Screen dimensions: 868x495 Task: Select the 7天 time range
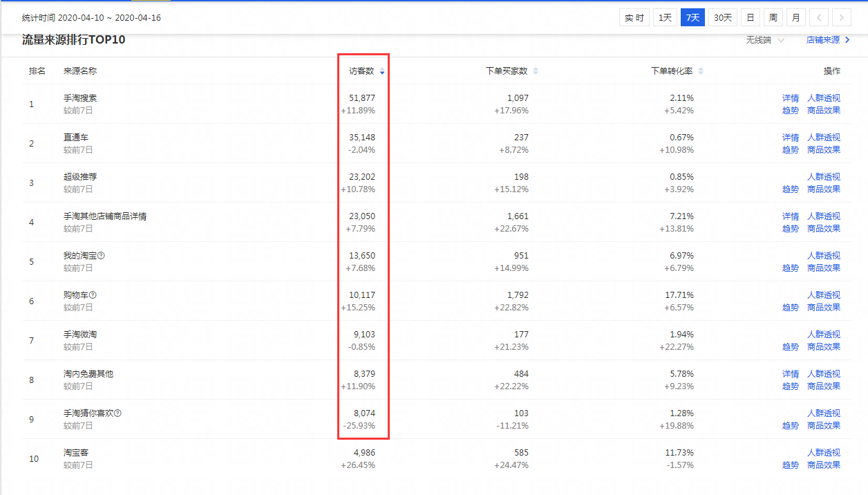pos(692,18)
